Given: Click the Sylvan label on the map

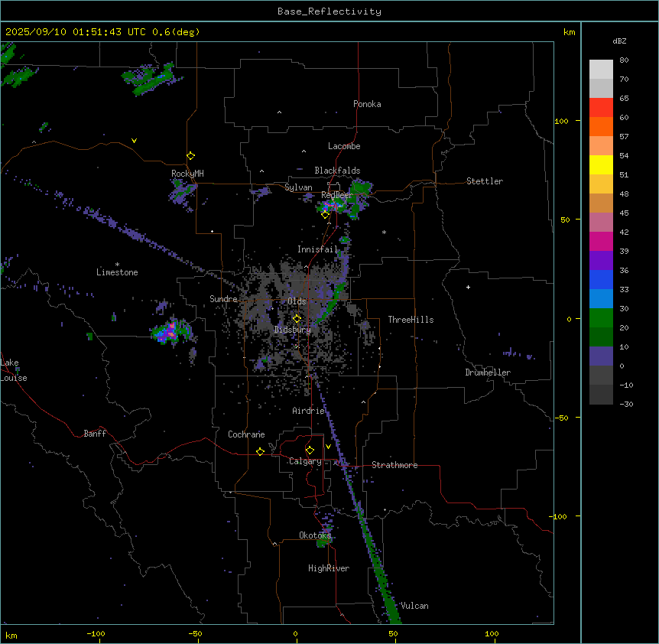Looking at the screenshot, I should pyautogui.click(x=298, y=187).
